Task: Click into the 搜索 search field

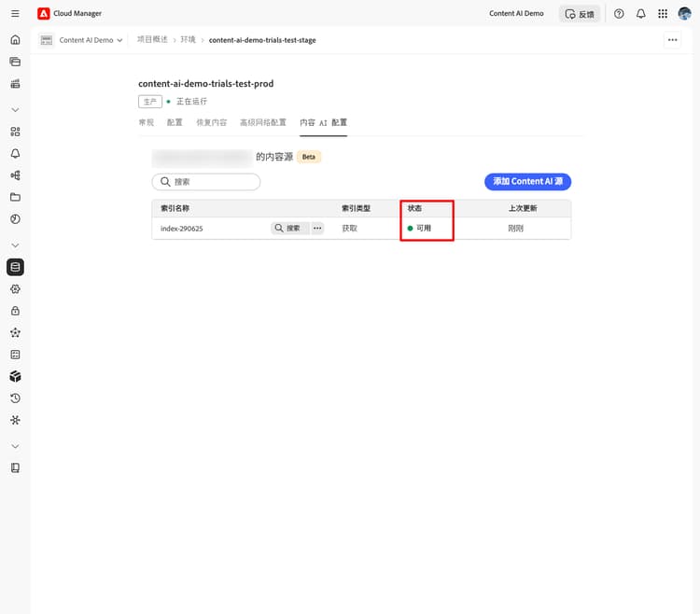Action: (206, 182)
